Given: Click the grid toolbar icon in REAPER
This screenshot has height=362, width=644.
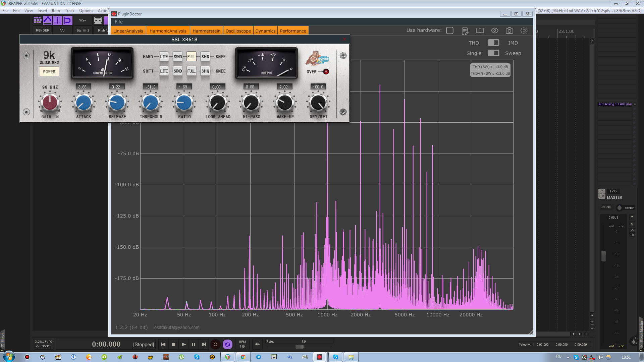Looking at the screenshot, I should click(x=38, y=20).
